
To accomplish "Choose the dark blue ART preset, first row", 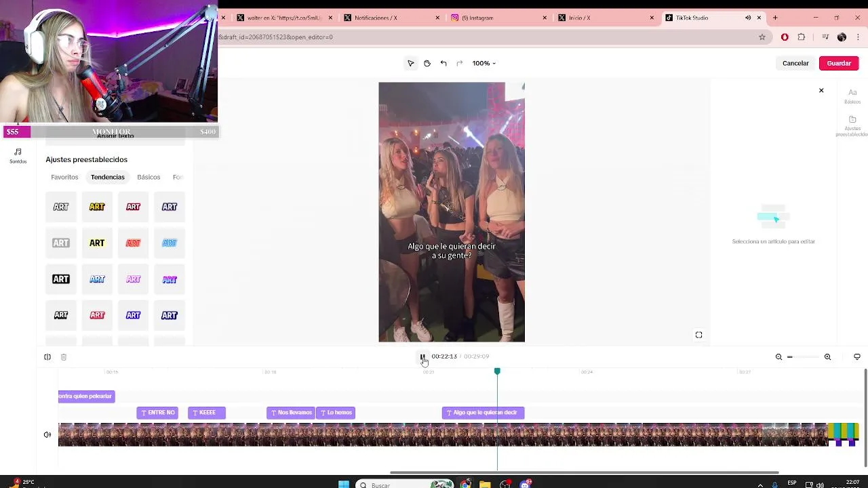I will point(170,207).
